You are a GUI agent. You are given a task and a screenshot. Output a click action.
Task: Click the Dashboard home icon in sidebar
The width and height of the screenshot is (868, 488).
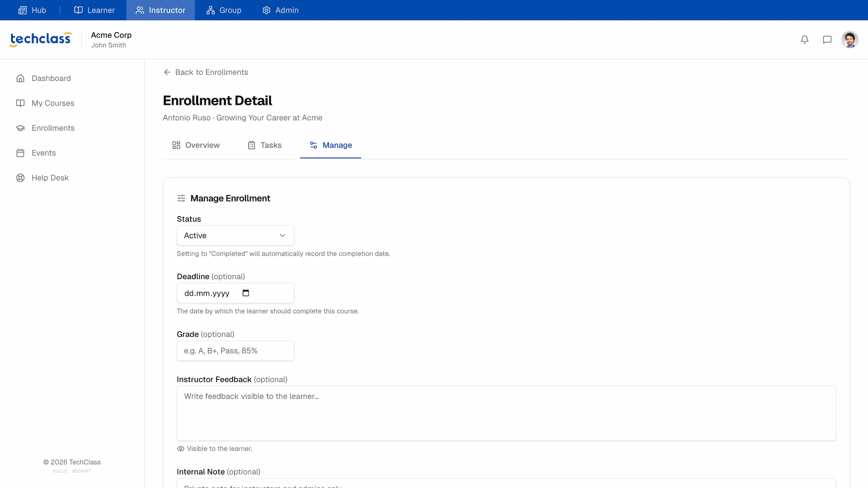20,78
